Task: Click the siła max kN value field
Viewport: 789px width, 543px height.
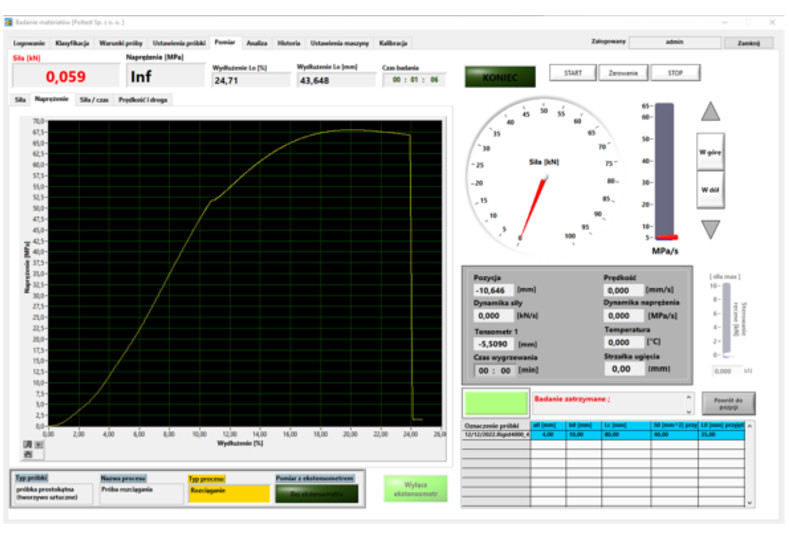Action: coord(727,371)
